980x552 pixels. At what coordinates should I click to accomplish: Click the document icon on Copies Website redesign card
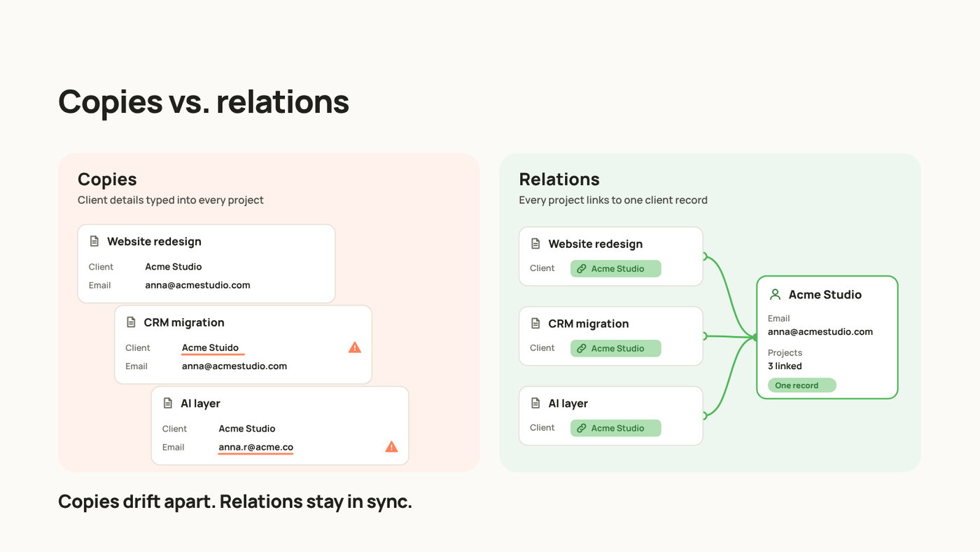click(94, 241)
